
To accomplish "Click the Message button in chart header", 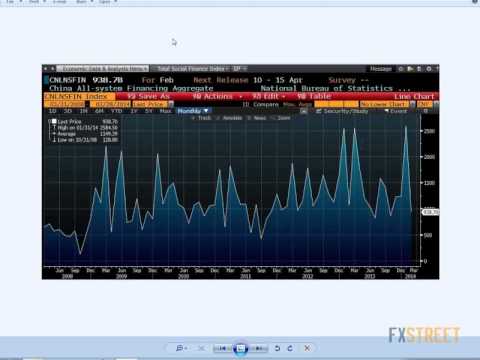I will [x=381, y=69].
